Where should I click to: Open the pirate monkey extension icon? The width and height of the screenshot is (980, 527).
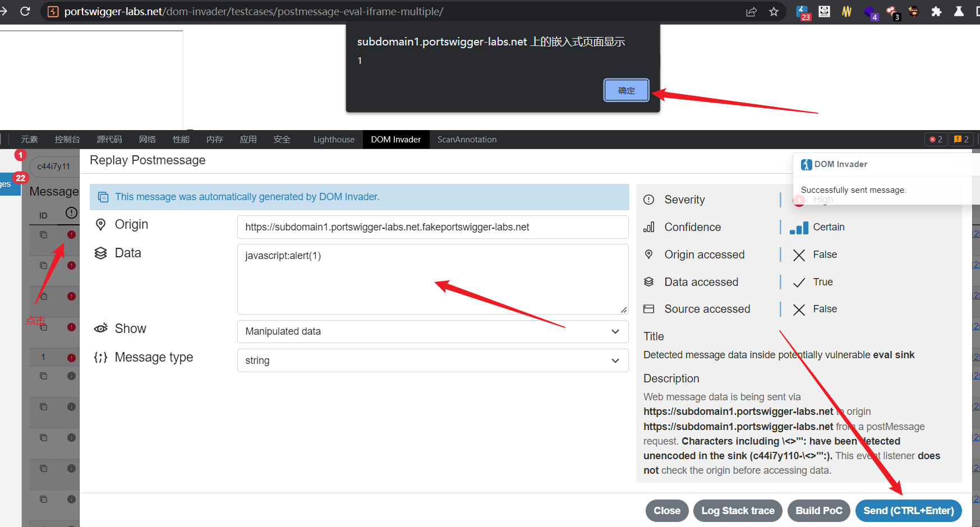tap(914, 11)
